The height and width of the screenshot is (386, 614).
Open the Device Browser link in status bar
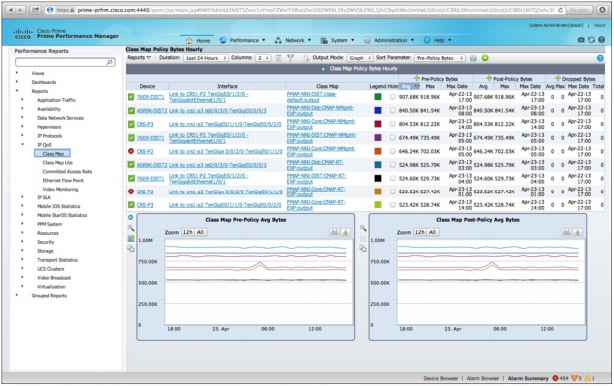[x=441, y=379]
